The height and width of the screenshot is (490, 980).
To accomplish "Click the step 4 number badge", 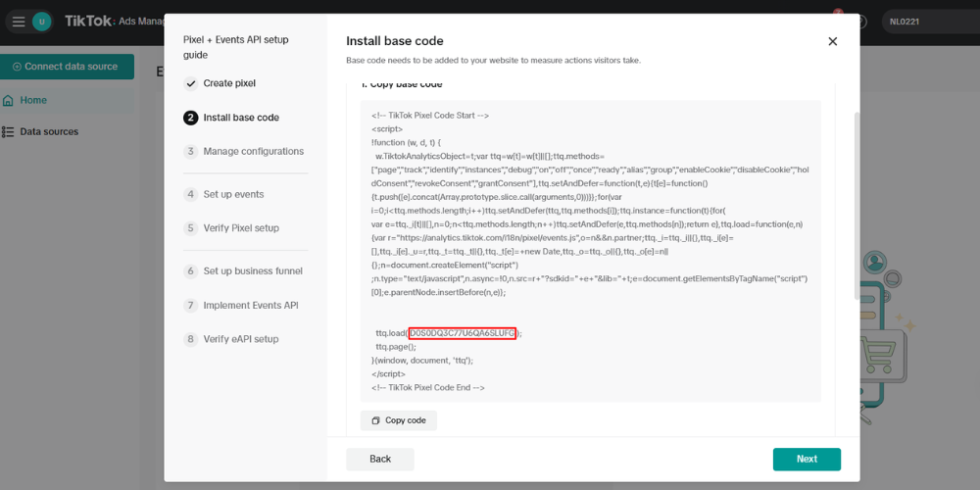I will click(191, 194).
